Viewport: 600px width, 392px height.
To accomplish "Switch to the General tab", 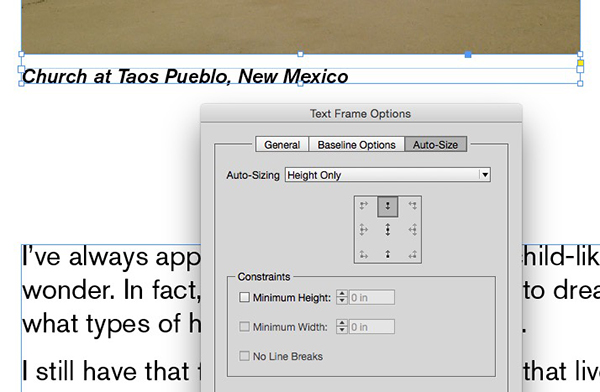I will tap(282, 145).
